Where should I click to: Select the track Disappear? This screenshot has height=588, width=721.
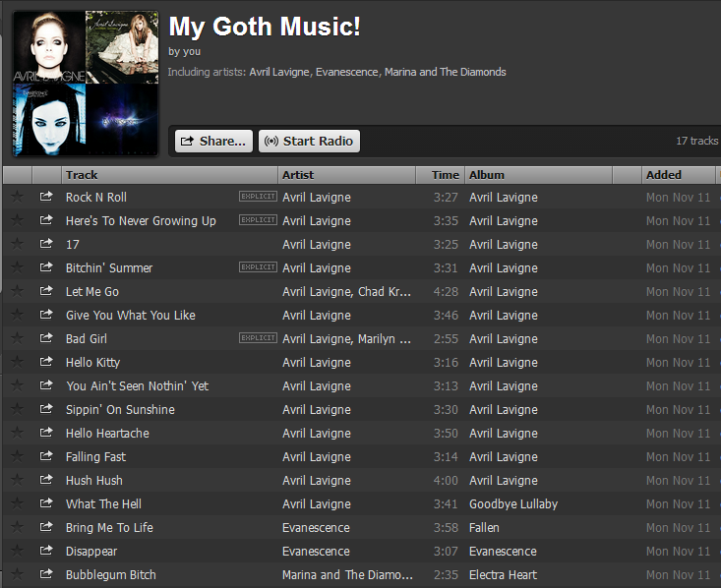91,552
